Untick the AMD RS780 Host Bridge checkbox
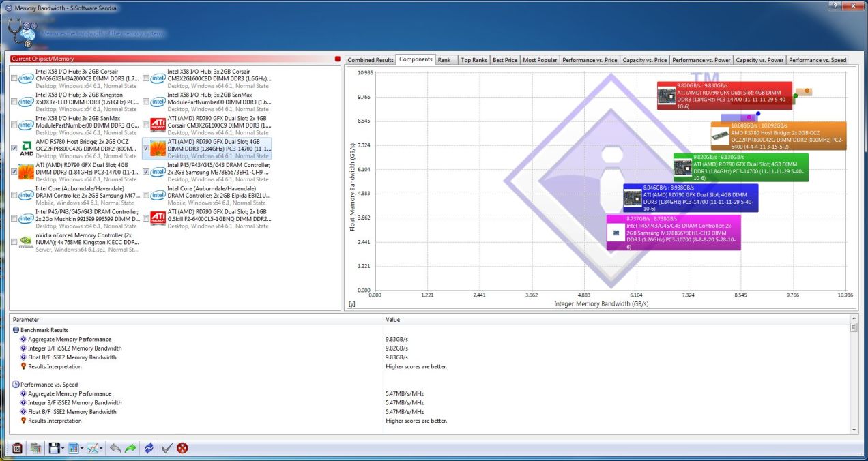The image size is (868, 461). point(14,149)
